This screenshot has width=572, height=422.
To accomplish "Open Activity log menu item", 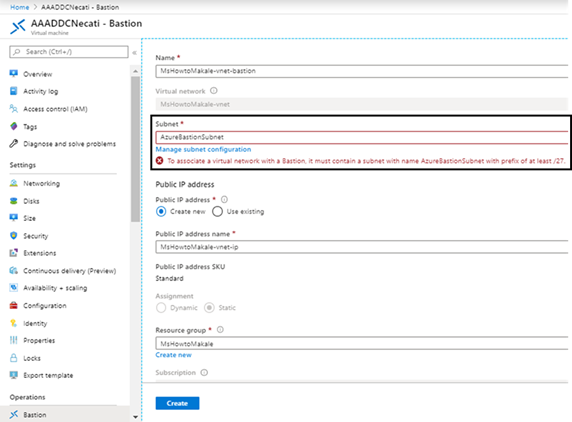I will coord(40,91).
